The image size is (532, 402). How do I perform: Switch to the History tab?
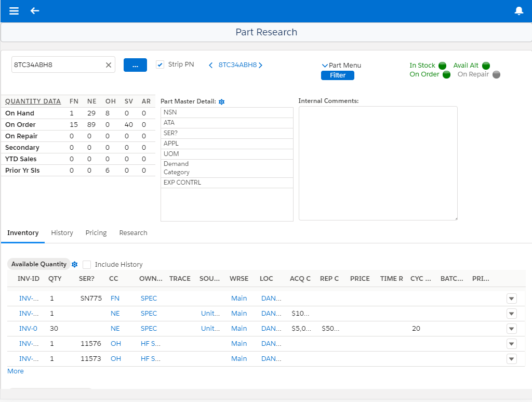[62, 232]
